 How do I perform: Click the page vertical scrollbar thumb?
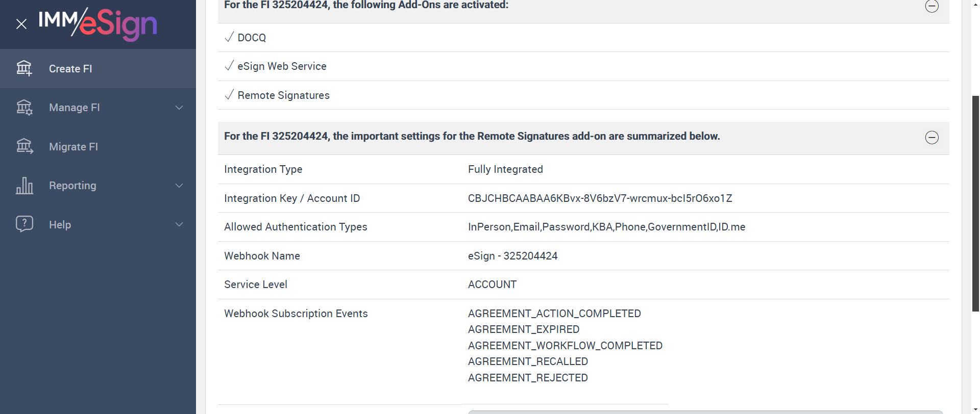[x=975, y=203]
